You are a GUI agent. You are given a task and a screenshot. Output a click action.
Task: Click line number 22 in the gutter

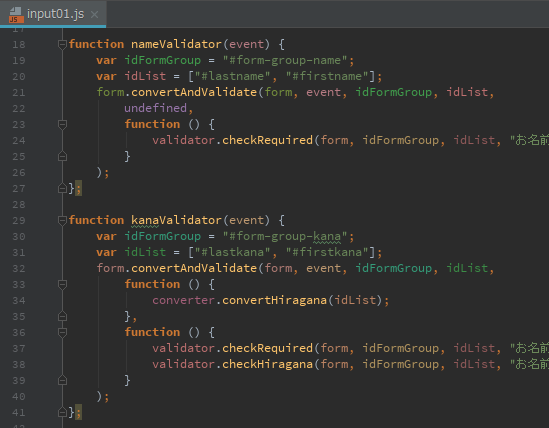tap(19, 109)
